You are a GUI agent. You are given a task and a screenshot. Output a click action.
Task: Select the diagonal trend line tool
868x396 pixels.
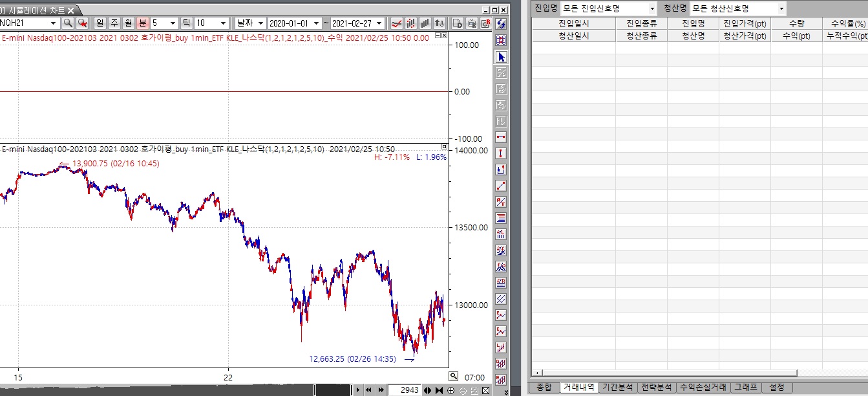click(x=501, y=186)
